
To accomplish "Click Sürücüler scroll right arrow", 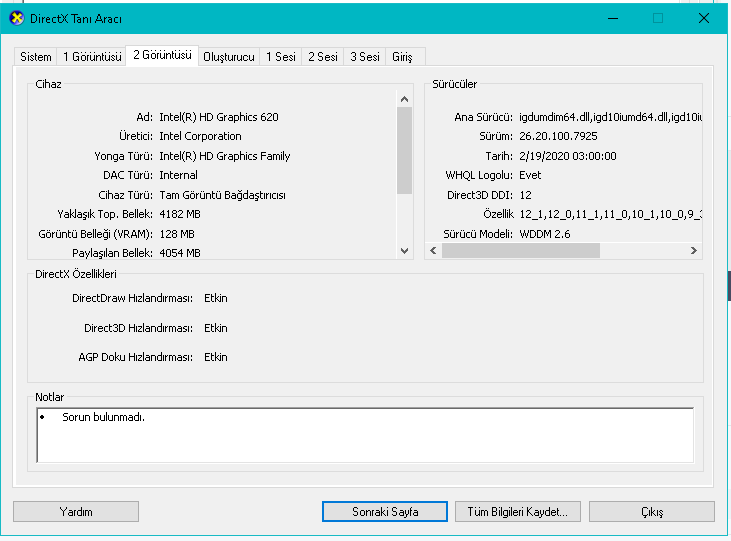I will [694, 250].
